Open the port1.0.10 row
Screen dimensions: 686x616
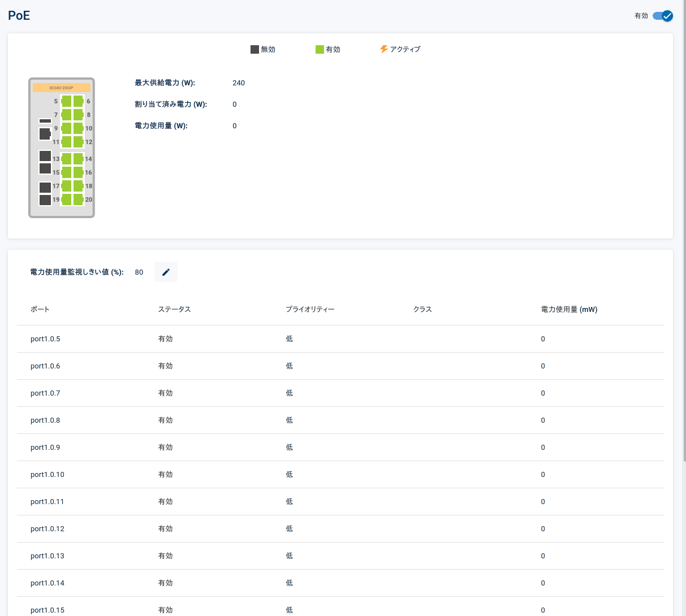point(340,475)
